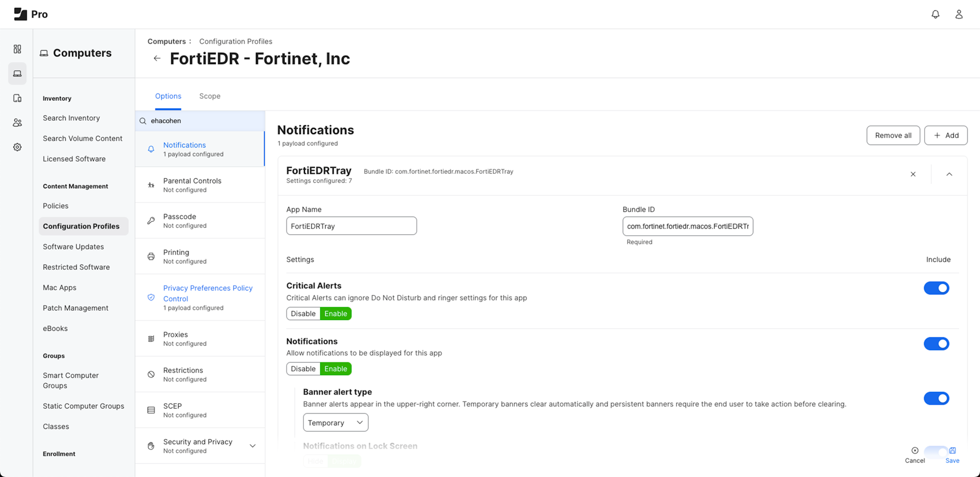Screen dimensions: 980x477
Task: Click the back arrow beside FortiEDR title
Action: [x=157, y=58]
